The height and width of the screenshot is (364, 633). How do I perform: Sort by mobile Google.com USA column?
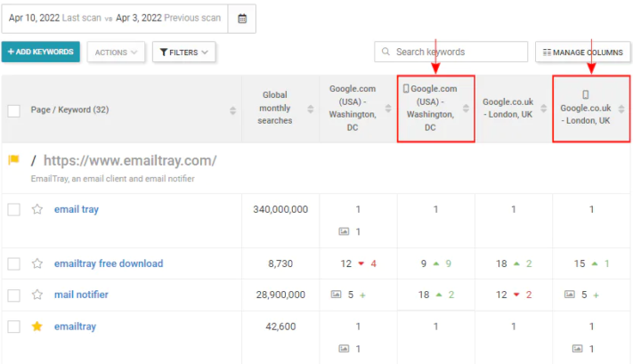coord(466,109)
